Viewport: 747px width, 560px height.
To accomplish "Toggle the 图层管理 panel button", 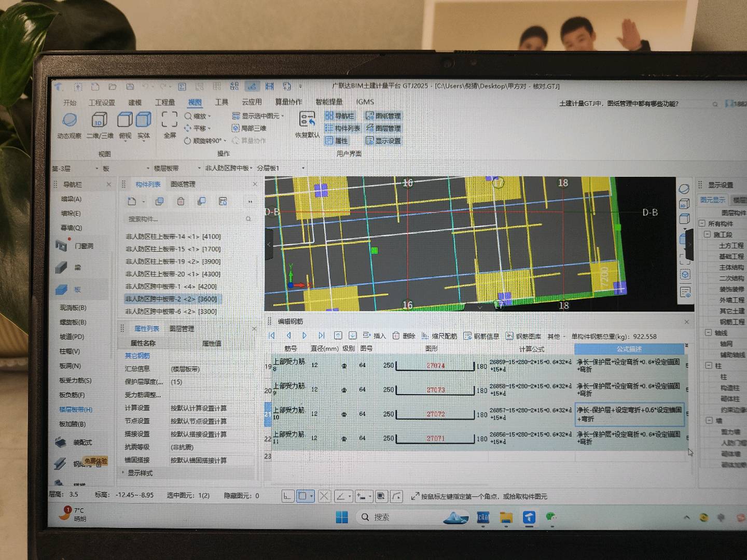I will [383, 128].
